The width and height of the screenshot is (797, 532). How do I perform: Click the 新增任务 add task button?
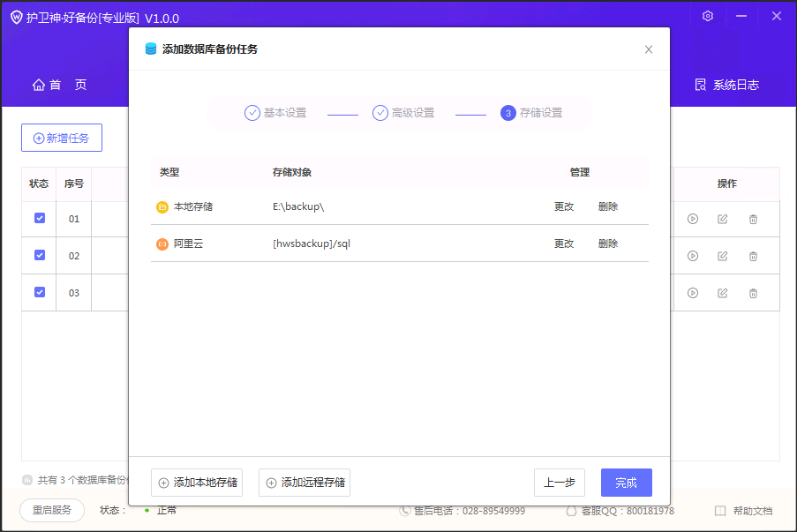point(62,138)
